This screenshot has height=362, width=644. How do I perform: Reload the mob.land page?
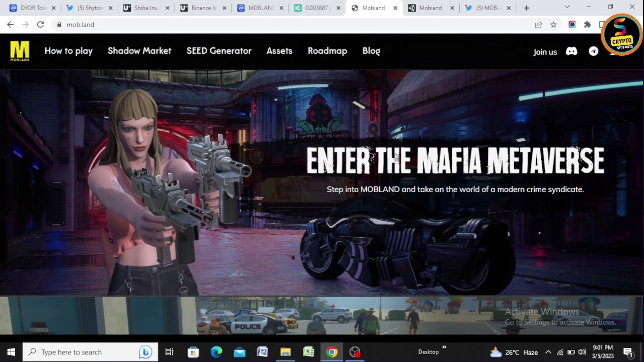click(x=40, y=24)
